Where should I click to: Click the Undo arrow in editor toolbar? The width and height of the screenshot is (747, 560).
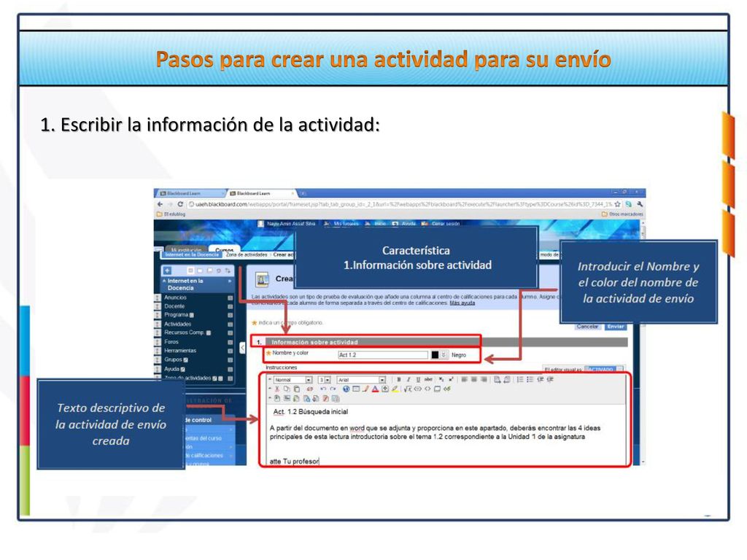323,389
